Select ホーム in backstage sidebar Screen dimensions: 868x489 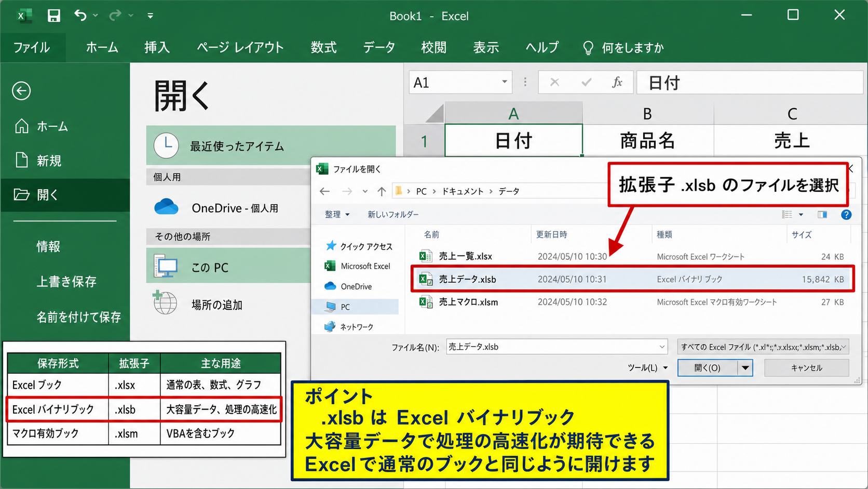pos(65,126)
